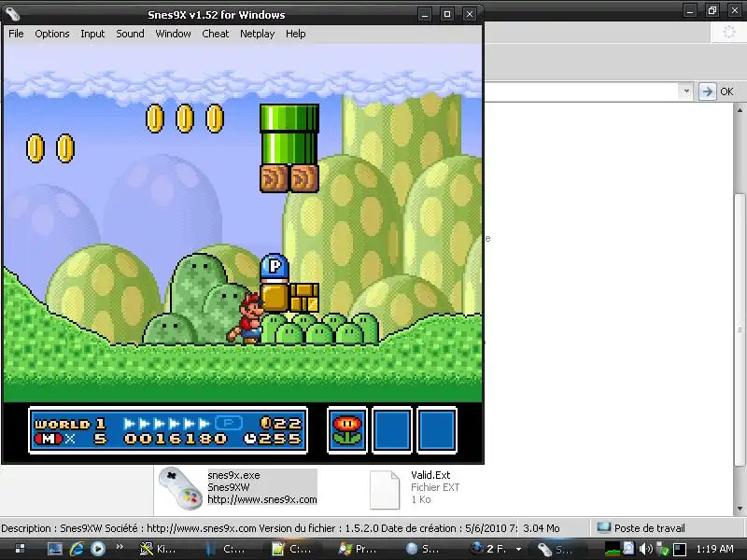Switch to the S... globe taskbar button
The image size is (747, 560).
[x=424, y=549]
